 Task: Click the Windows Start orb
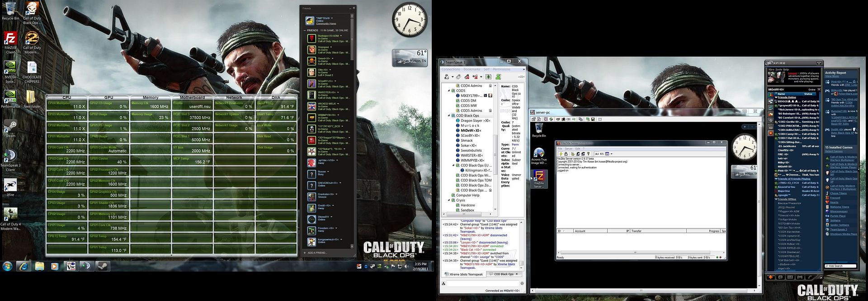(8, 266)
